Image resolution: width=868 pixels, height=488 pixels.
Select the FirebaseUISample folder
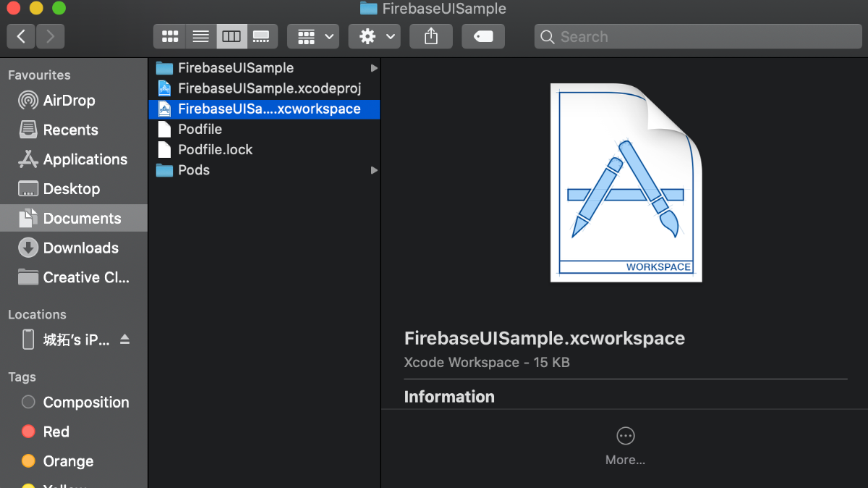click(x=264, y=68)
